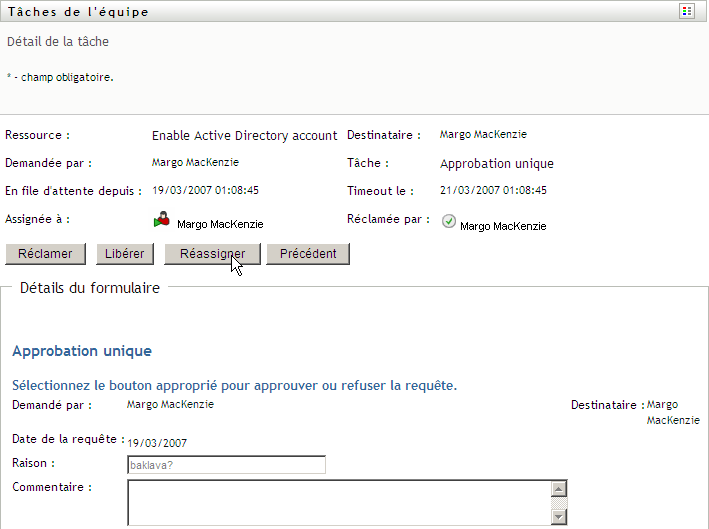Click Margo MacKenzie name next to Assignée à
This screenshot has width=709, height=529.
[220, 225]
